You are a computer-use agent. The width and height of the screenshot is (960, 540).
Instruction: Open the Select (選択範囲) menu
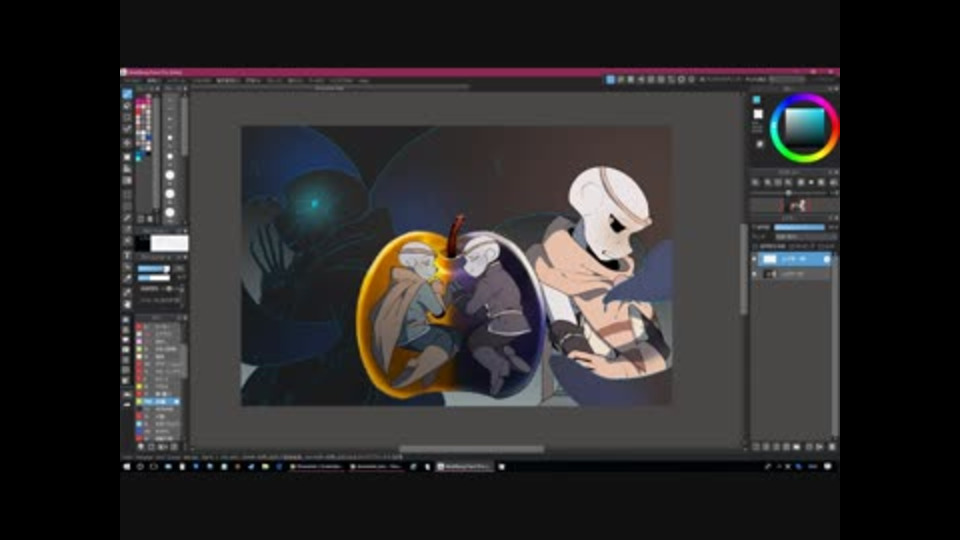(228, 80)
